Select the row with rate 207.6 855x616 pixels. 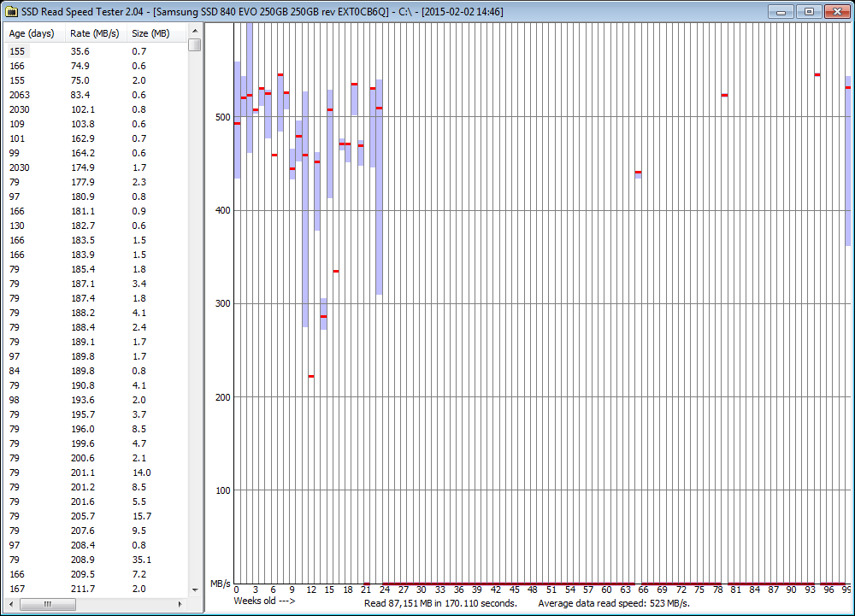coord(96,531)
